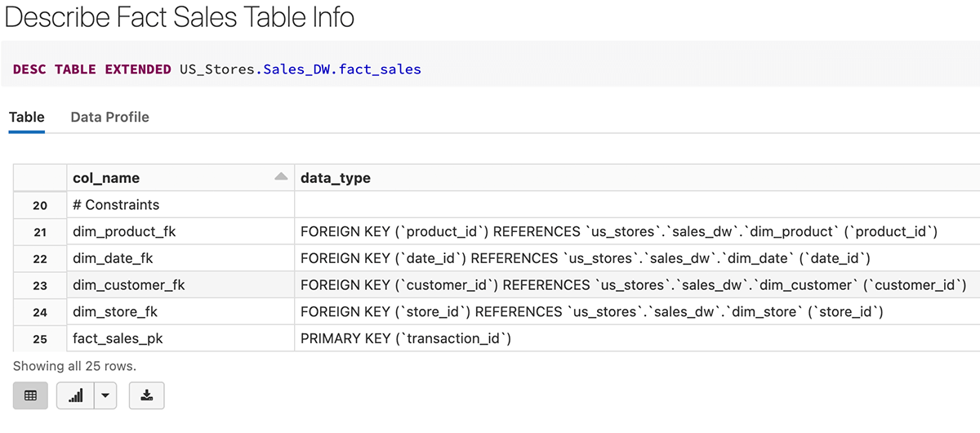Image resolution: width=980 pixels, height=433 pixels.
Task: Select the dim_customer_fk cell
Action: (129, 285)
